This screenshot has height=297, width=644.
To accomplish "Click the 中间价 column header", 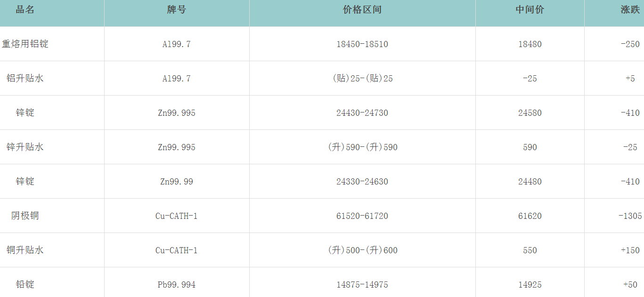I will tap(530, 10).
